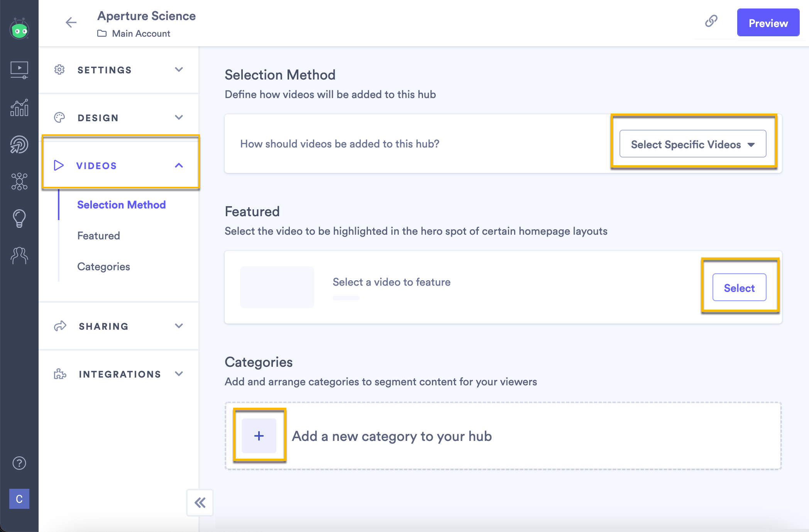The height and width of the screenshot is (532, 809).
Task: Click Select to choose a featured video
Action: 739,288
